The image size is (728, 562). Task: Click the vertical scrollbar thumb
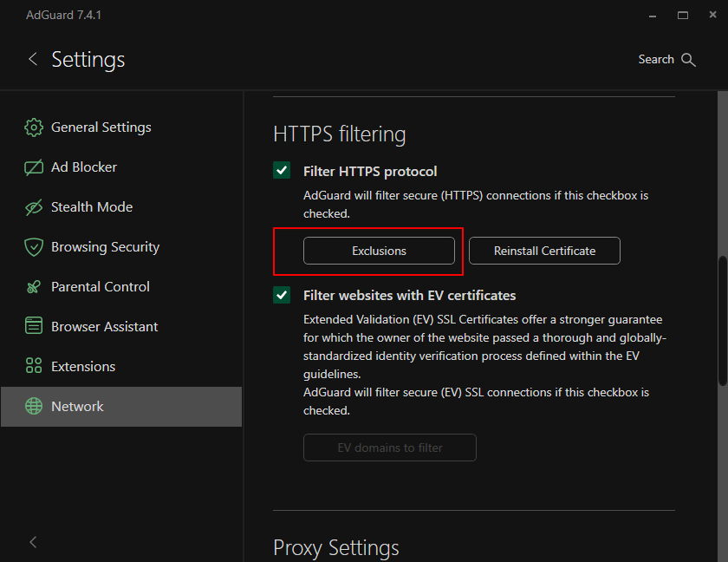[x=723, y=321]
